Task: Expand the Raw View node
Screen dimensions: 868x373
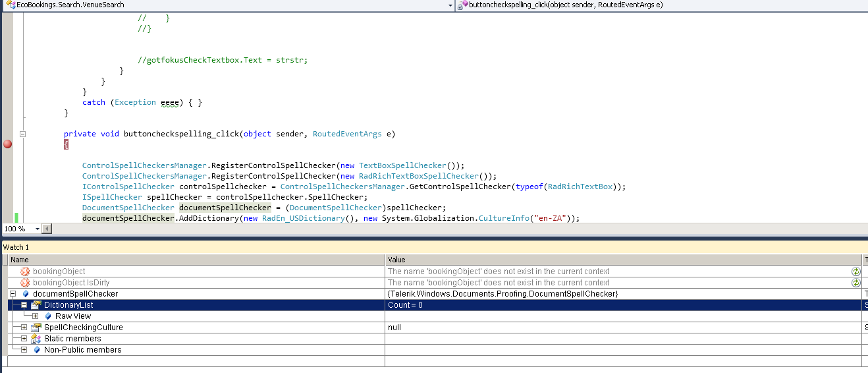Action: pyautogui.click(x=35, y=316)
